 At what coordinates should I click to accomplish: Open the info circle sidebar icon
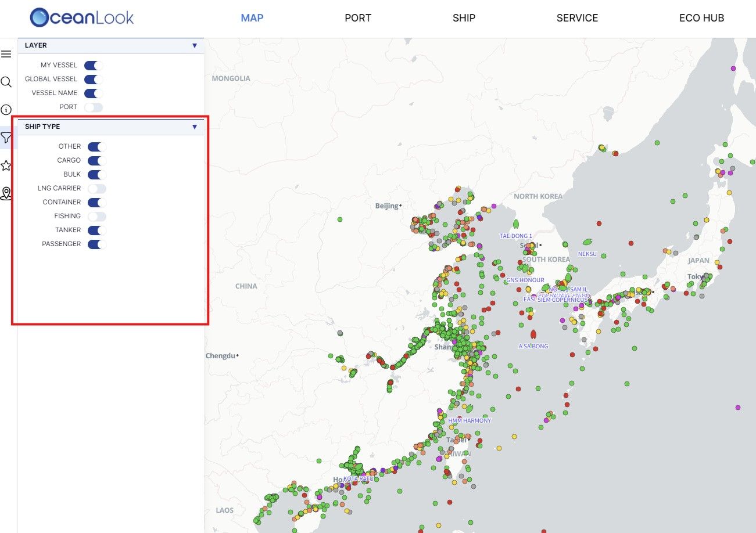pyautogui.click(x=6, y=110)
